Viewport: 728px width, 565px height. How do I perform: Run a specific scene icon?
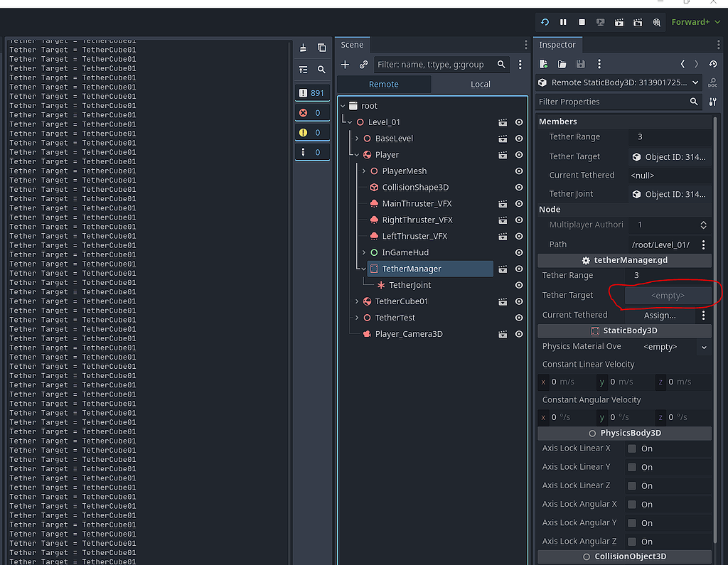638,22
